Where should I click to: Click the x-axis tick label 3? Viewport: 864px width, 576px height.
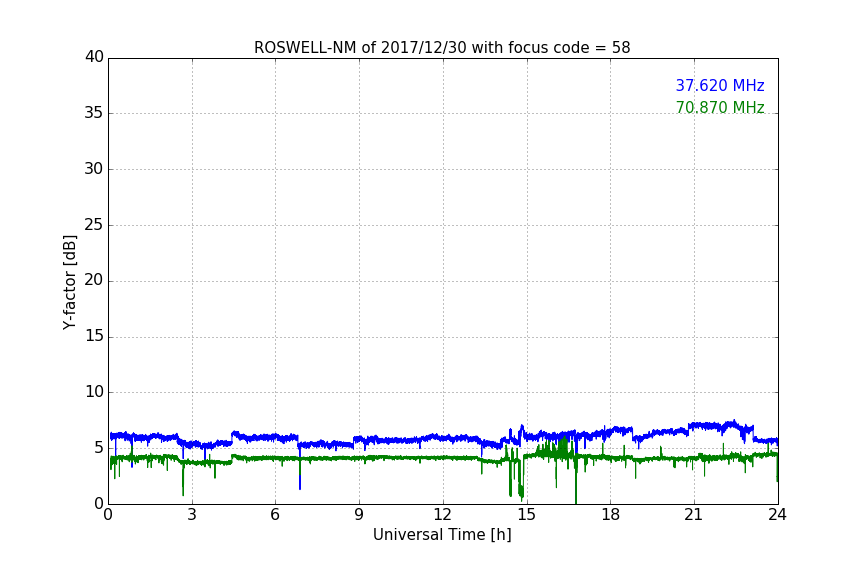click(x=192, y=515)
